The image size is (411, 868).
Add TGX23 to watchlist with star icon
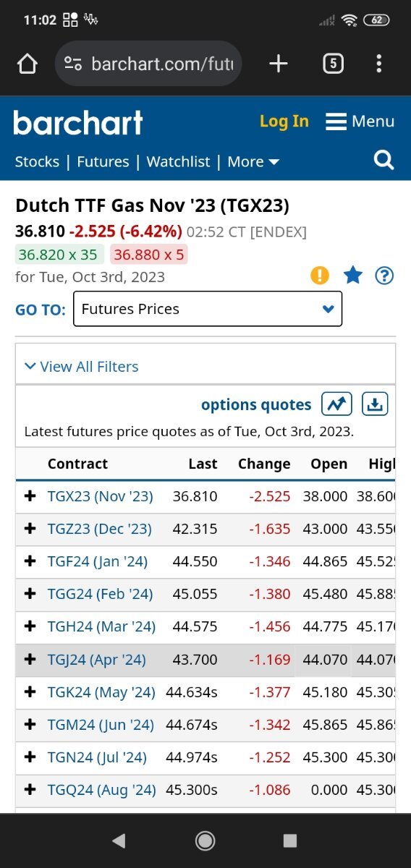point(352,275)
